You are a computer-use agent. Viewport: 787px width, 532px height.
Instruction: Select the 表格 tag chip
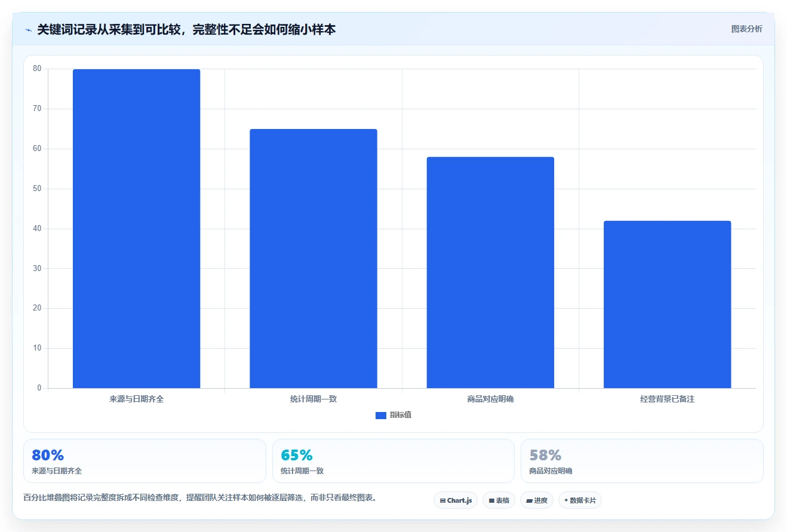pos(499,500)
